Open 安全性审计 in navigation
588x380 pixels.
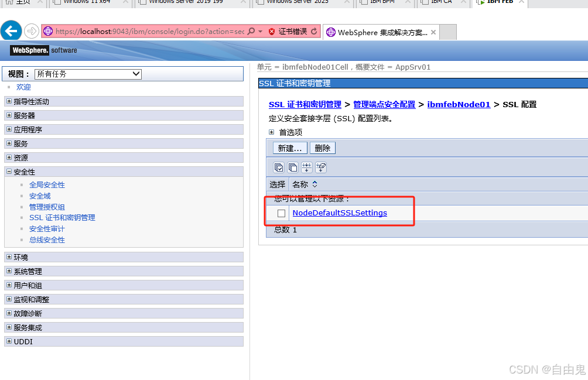click(x=47, y=228)
